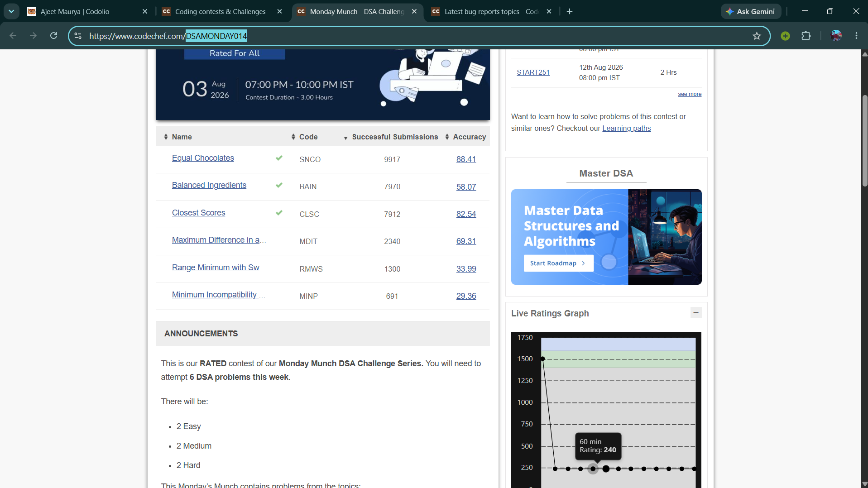Click the scrollbar down arrow
The width and height of the screenshot is (868, 488).
(864, 484)
